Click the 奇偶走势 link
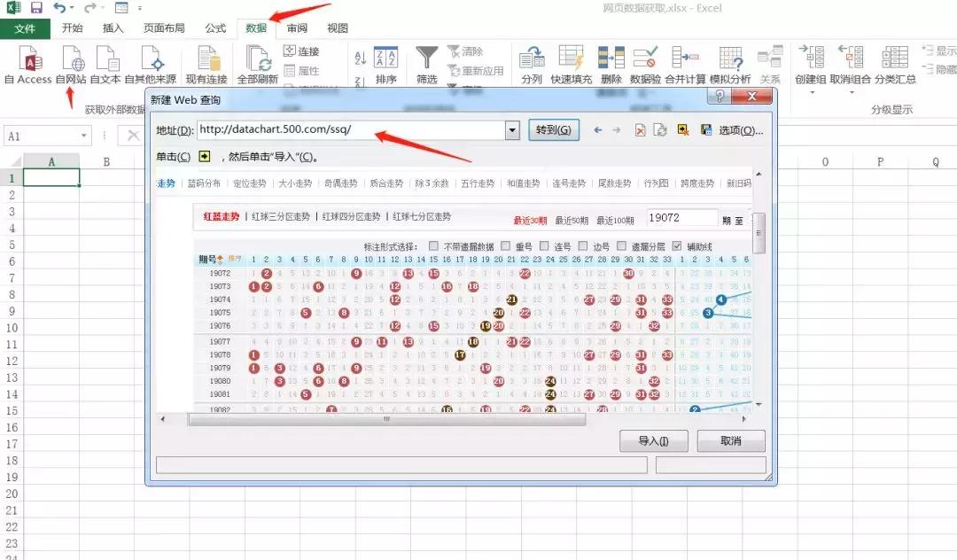Viewport: 957px width, 560px height. (340, 183)
